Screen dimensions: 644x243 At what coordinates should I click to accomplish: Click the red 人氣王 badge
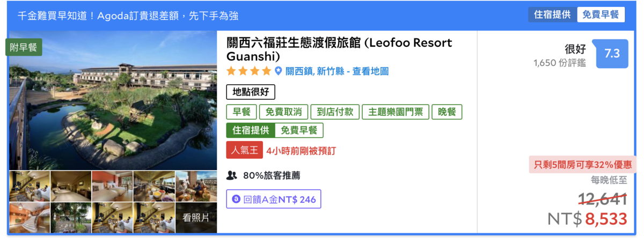pos(244,150)
